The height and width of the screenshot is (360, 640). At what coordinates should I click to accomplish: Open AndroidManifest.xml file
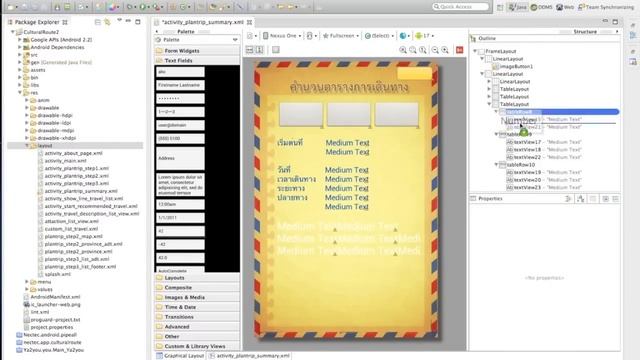pos(55,297)
